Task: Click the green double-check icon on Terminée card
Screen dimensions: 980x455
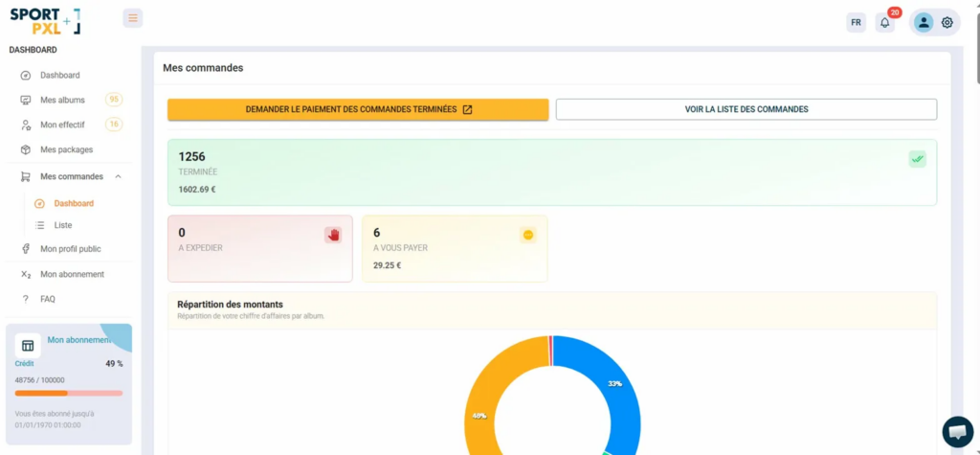Action: pos(918,159)
